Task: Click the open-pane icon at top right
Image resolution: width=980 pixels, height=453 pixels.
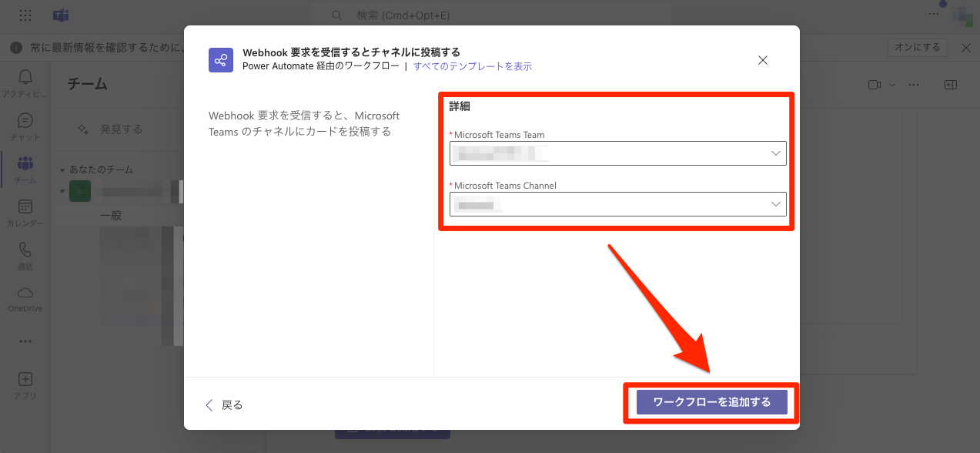Action: click(951, 85)
